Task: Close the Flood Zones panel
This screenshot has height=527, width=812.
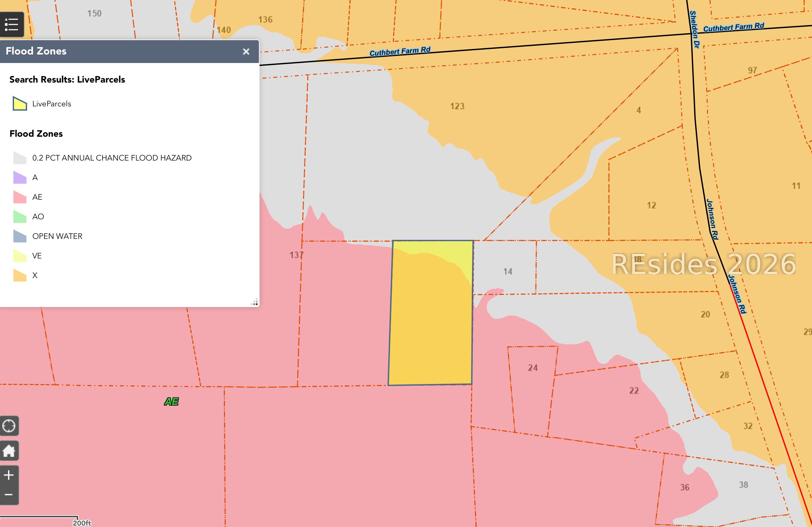Action: (246, 52)
